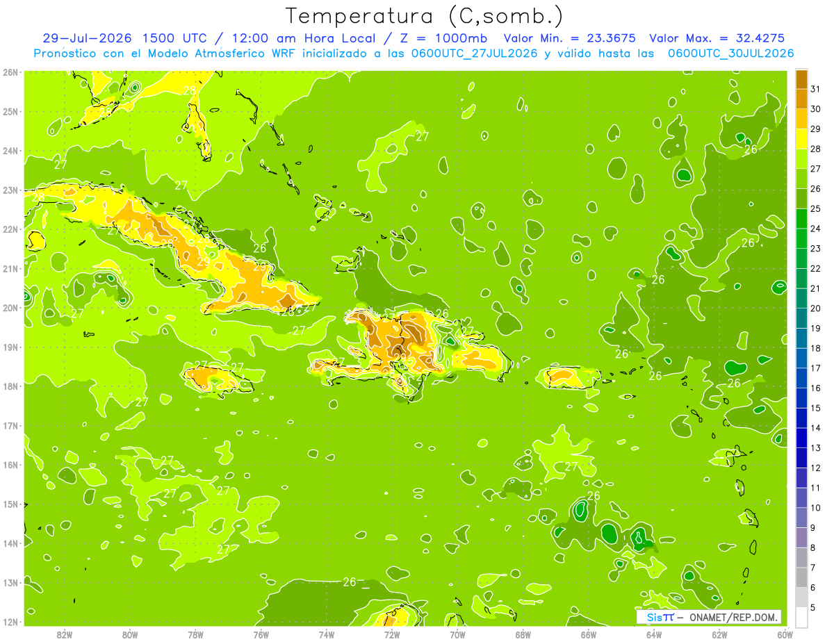834x644 pixels.
Task: Click the dark brown swatch above 31
Action: [x=801, y=79]
